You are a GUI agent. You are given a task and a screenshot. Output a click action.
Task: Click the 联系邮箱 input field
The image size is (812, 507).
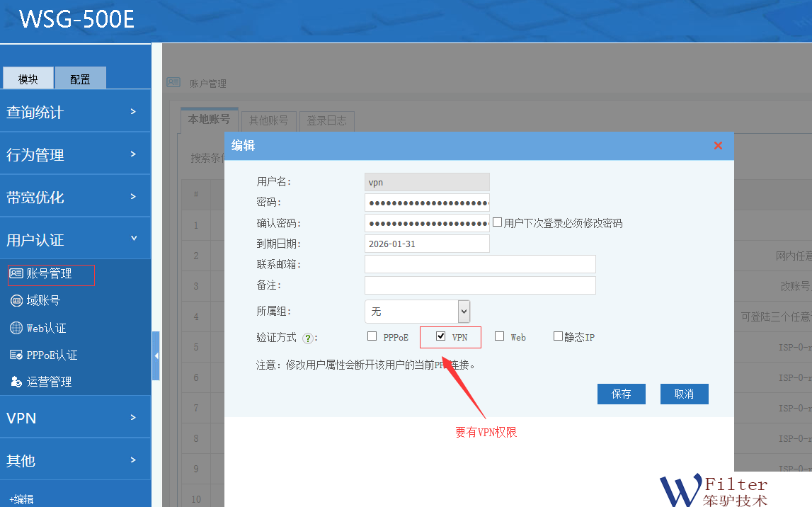pyautogui.click(x=480, y=265)
